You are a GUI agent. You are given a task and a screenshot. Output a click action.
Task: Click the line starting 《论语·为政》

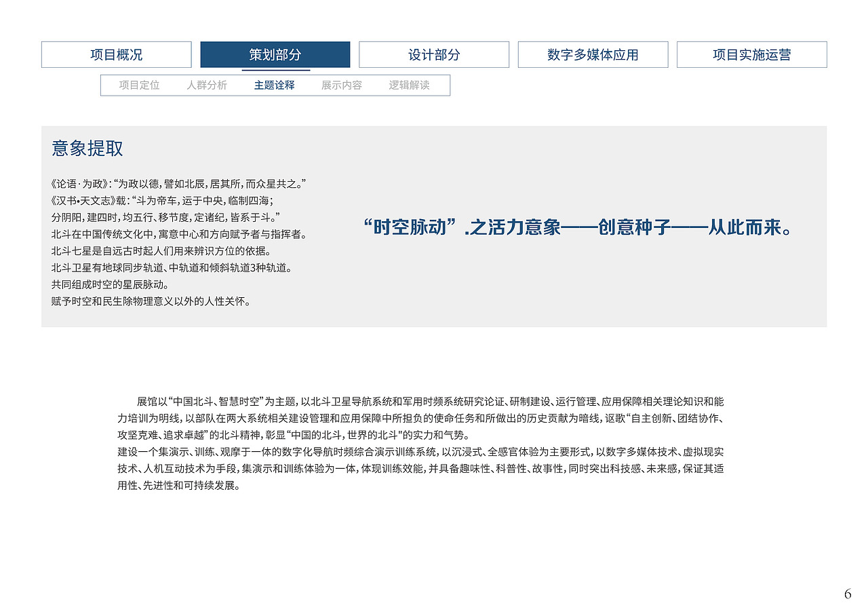[179, 184]
